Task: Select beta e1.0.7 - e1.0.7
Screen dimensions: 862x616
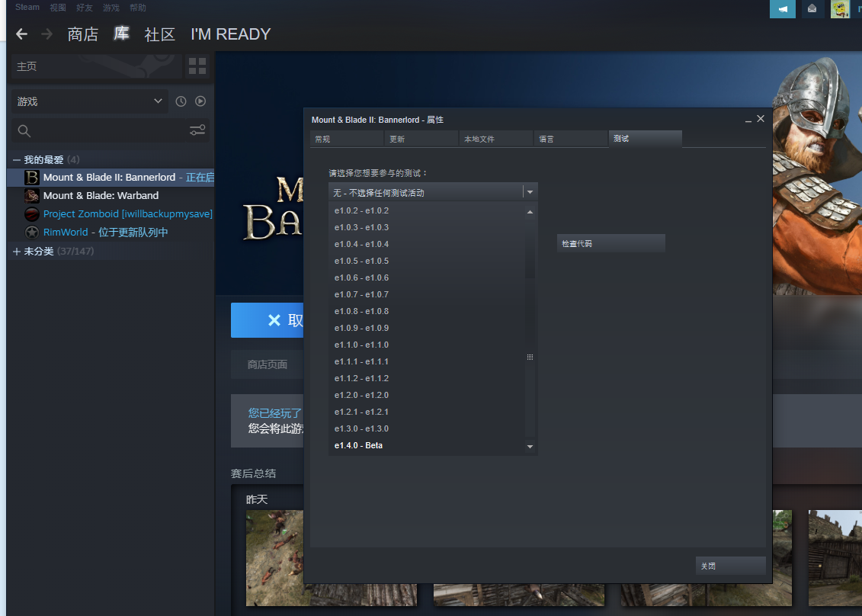Action: 427,294
